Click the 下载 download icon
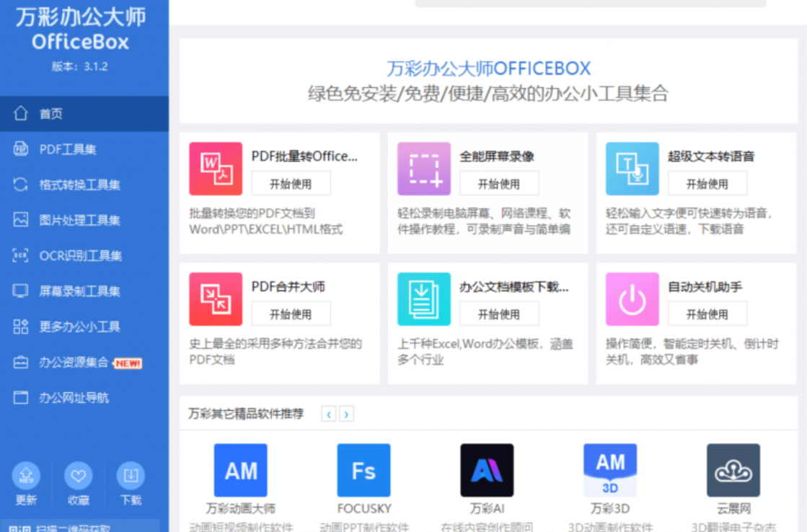 [x=131, y=475]
